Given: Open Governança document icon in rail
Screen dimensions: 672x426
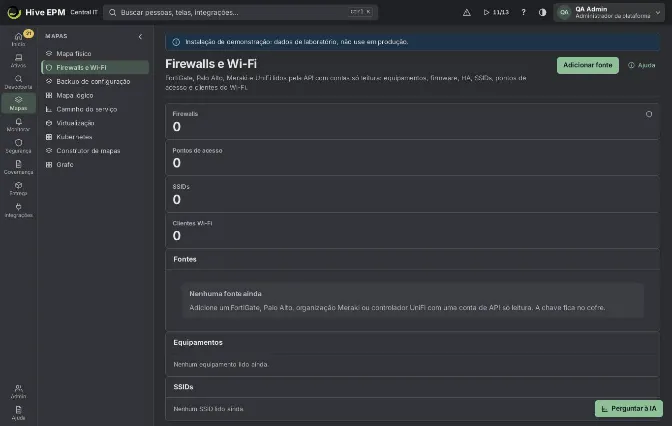Looking at the screenshot, I should (18, 167).
